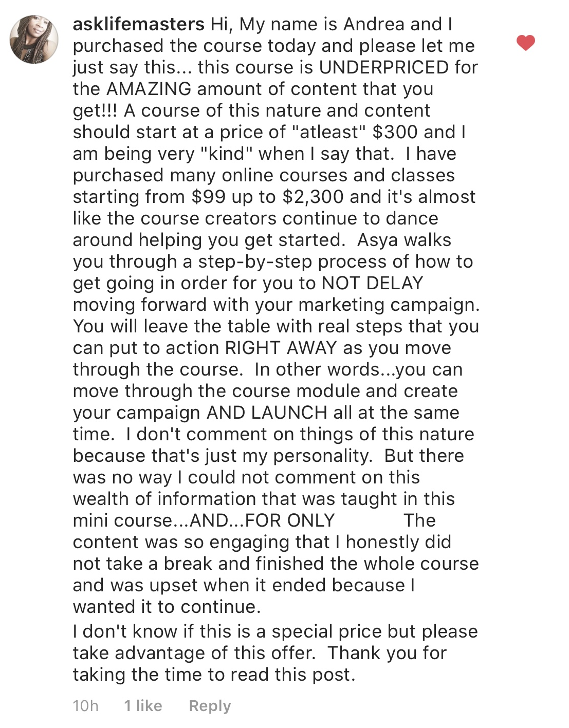View who liked via '1 like'
The height and width of the screenshot is (728, 569).
[143, 706]
